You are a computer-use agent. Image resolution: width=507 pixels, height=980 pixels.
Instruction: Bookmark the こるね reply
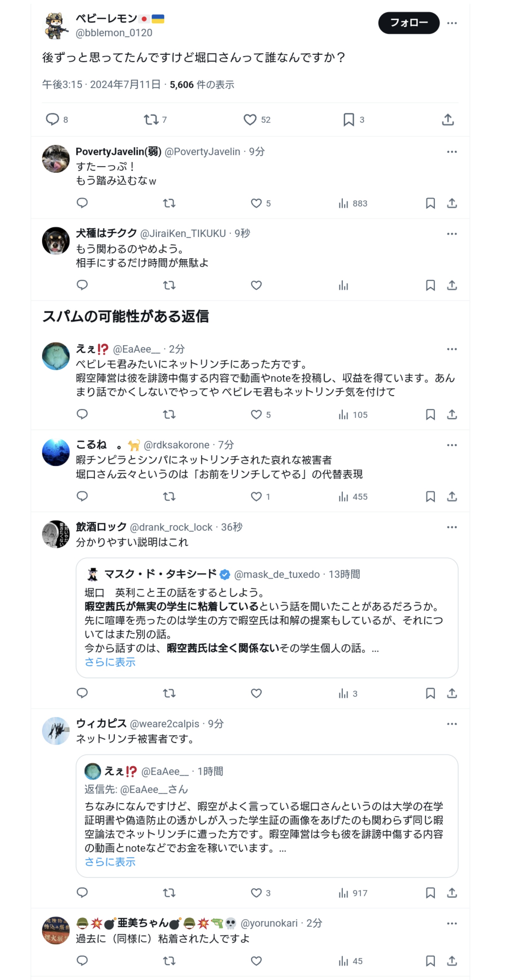430,496
